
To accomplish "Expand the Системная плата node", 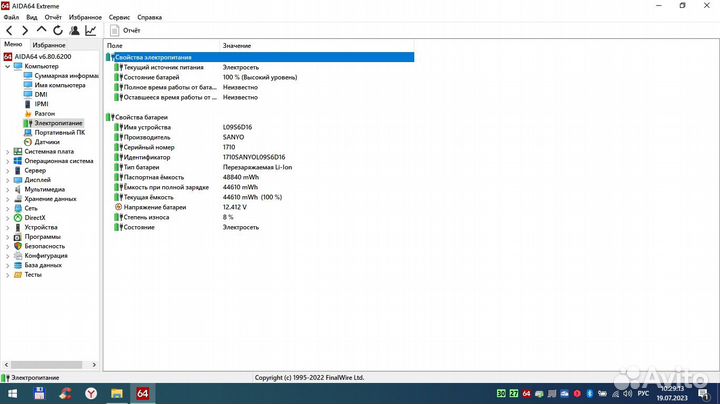I will click(7, 152).
